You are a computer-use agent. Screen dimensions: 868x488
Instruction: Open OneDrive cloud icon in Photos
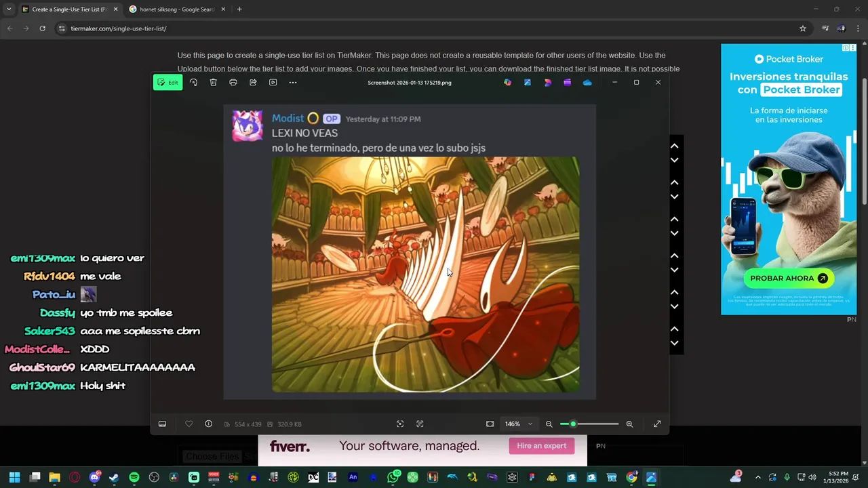(x=587, y=83)
